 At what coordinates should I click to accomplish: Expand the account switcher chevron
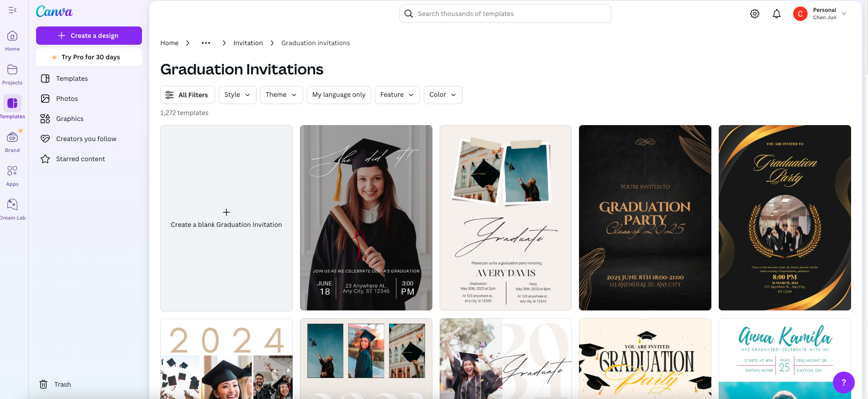pos(844,14)
